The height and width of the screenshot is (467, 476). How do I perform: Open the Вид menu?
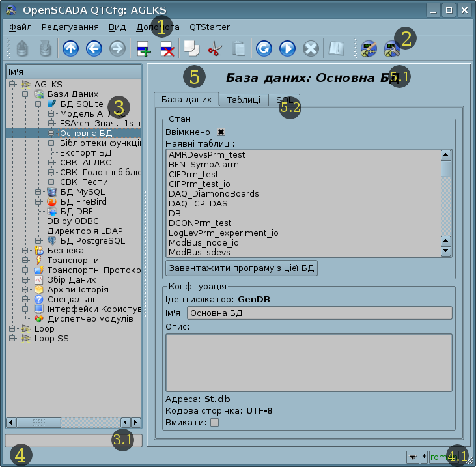point(117,27)
